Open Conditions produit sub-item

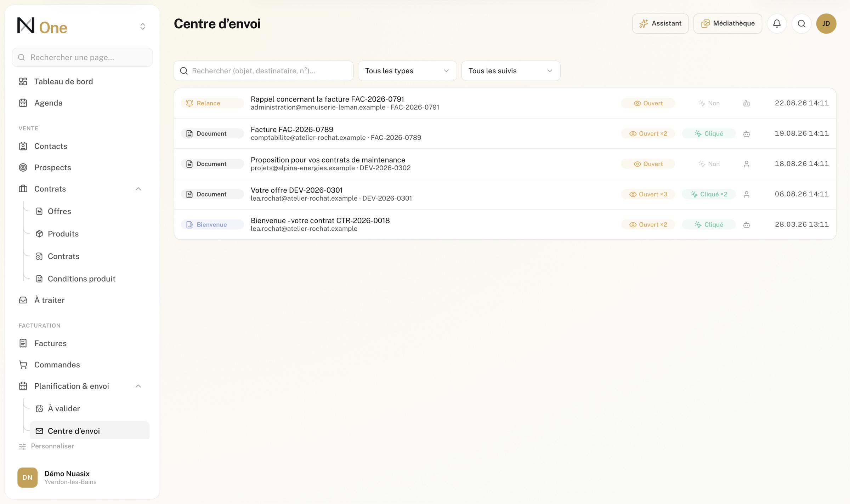89,279
